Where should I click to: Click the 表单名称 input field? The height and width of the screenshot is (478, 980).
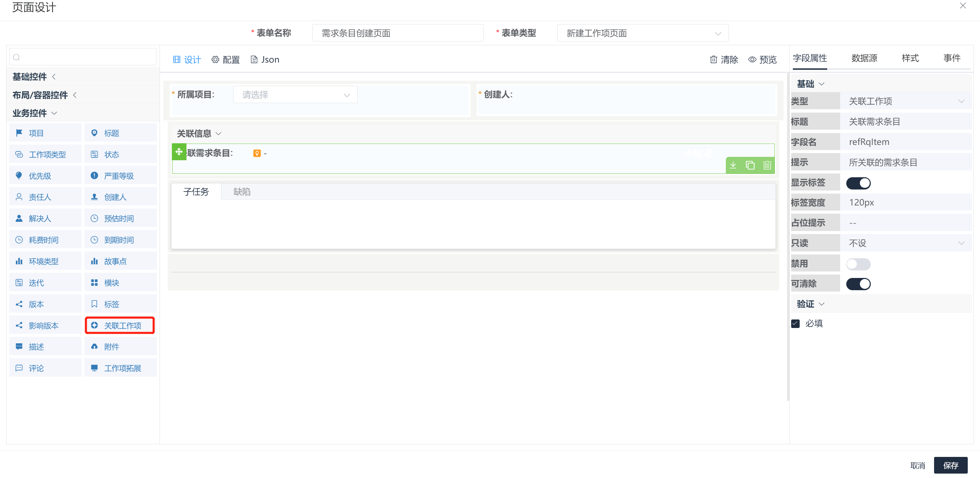click(397, 33)
